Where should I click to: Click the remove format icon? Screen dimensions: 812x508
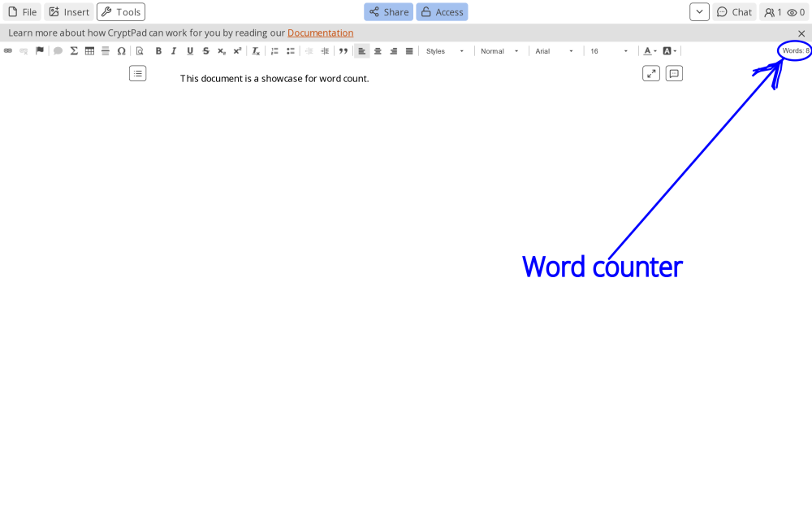pos(256,51)
